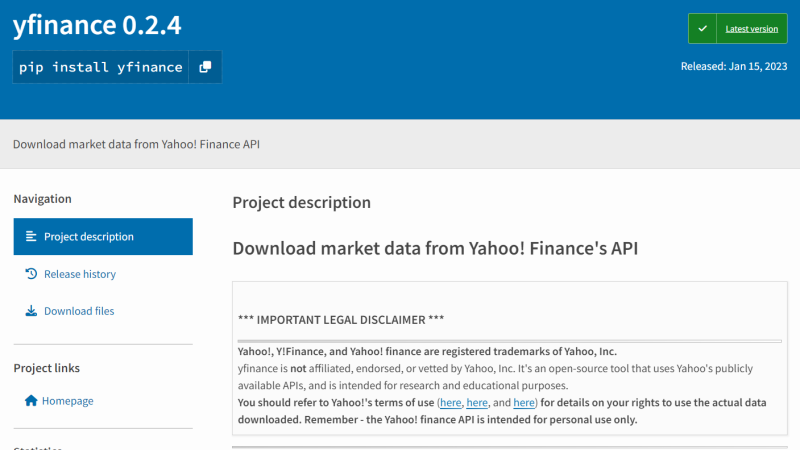This screenshot has height=450, width=800.
Task: Open the first 'here' terms link
Action: pyautogui.click(x=450, y=402)
